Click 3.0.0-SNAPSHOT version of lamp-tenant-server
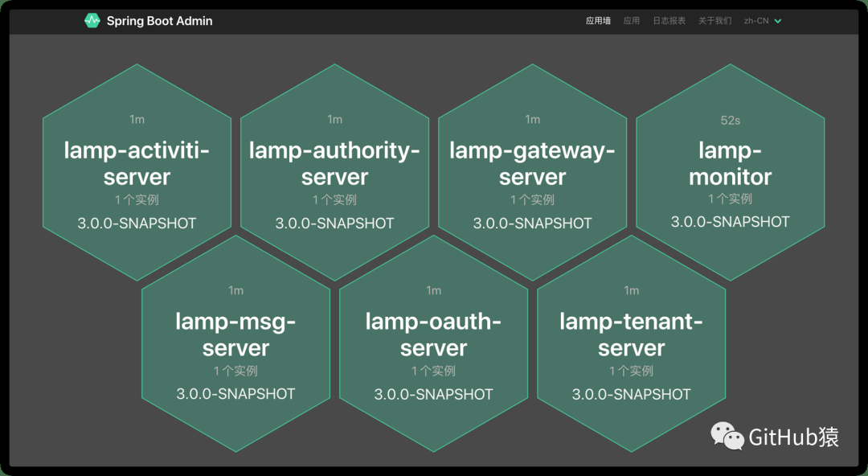 [x=631, y=394]
